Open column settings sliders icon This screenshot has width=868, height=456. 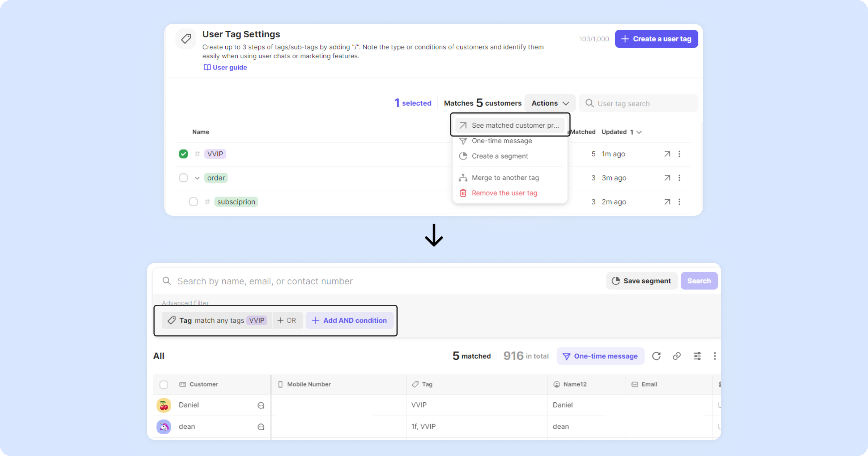(697, 356)
